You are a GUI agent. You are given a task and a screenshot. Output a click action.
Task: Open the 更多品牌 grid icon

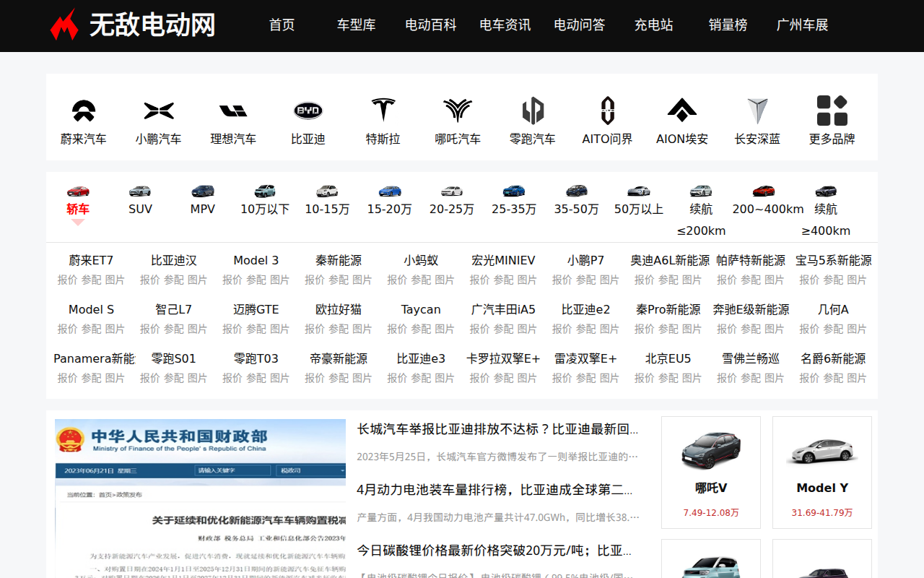pos(832,111)
